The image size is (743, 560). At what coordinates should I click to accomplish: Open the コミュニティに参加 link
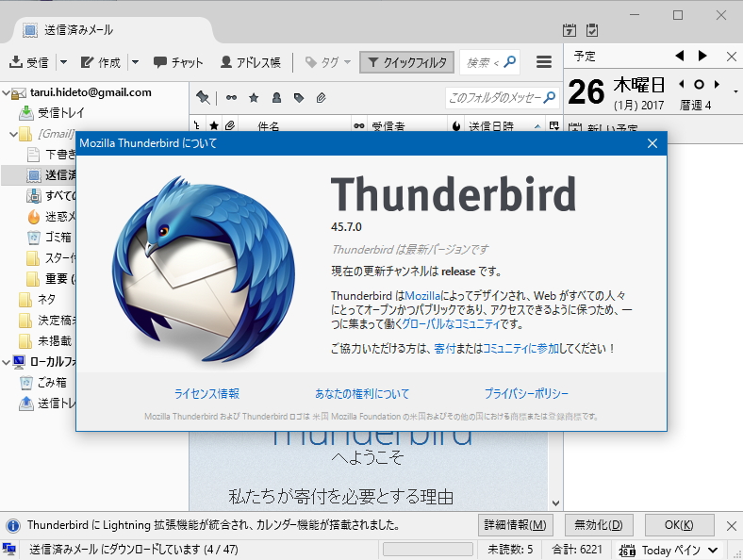pos(520,349)
